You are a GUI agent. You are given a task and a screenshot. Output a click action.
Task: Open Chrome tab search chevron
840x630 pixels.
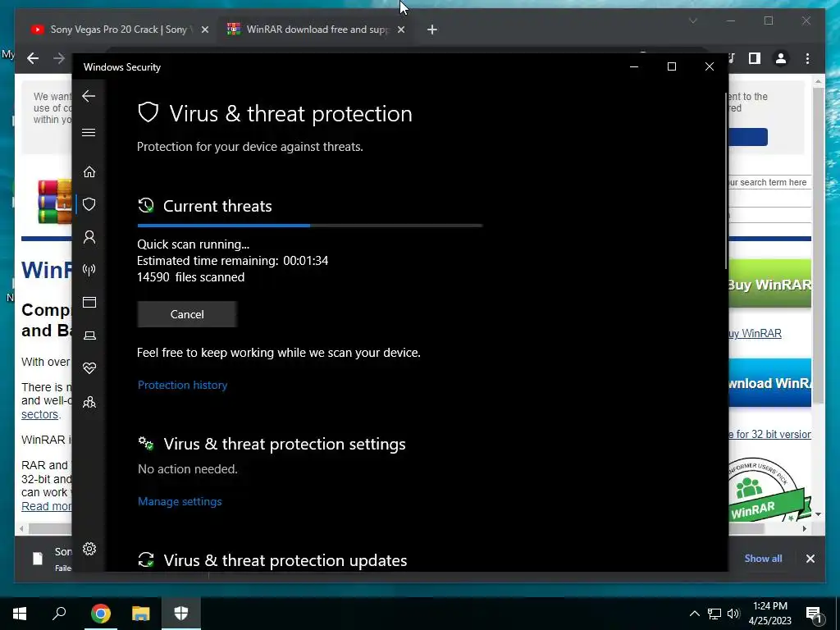(x=692, y=21)
